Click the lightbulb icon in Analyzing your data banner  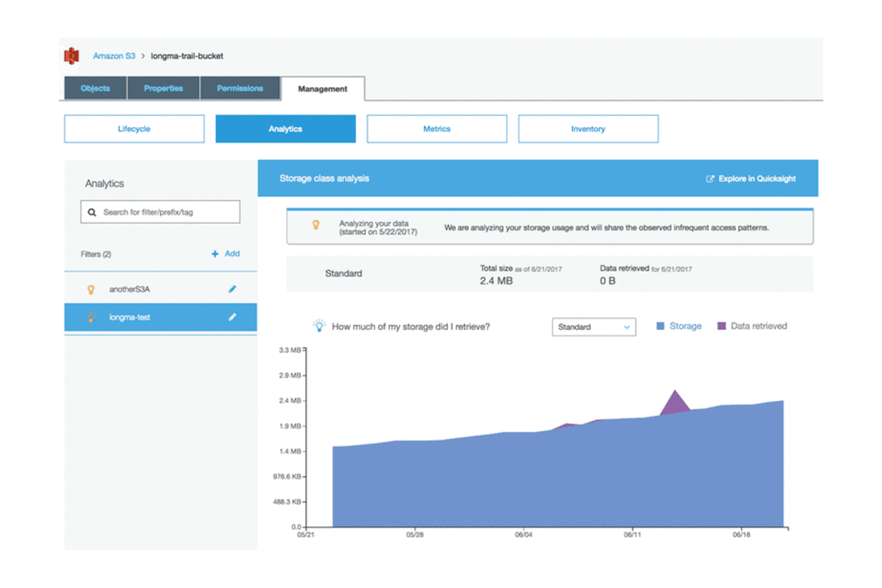(x=316, y=225)
